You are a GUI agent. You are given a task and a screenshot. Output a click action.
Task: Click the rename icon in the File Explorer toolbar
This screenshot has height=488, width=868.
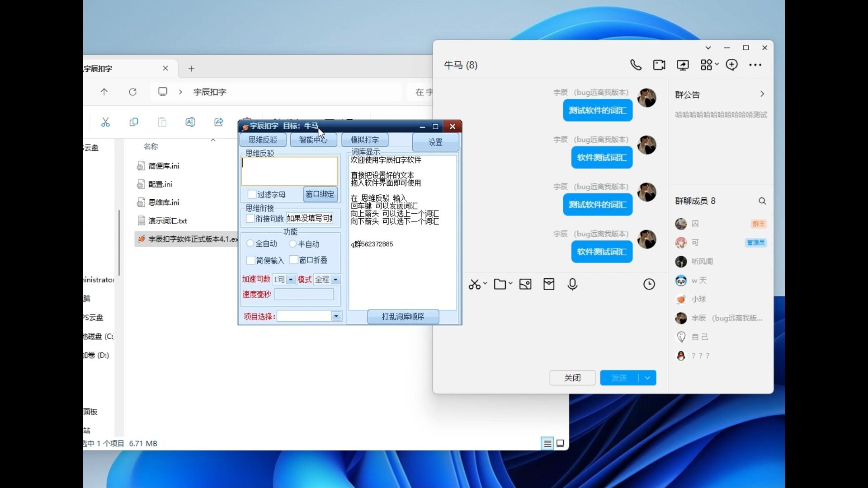point(190,122)
